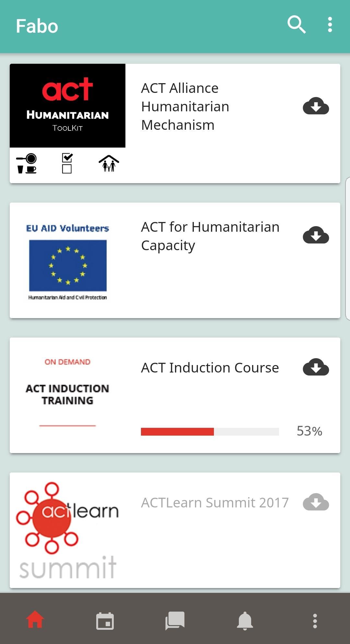350x644 pixels.
Task: Download the ACT Induction Course
Action: tap(316, 367)
